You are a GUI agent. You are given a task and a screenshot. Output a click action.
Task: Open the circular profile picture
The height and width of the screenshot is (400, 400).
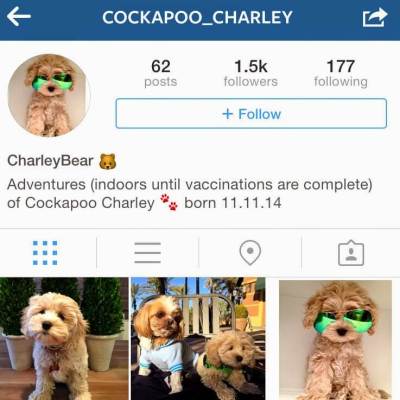point(48,96)
